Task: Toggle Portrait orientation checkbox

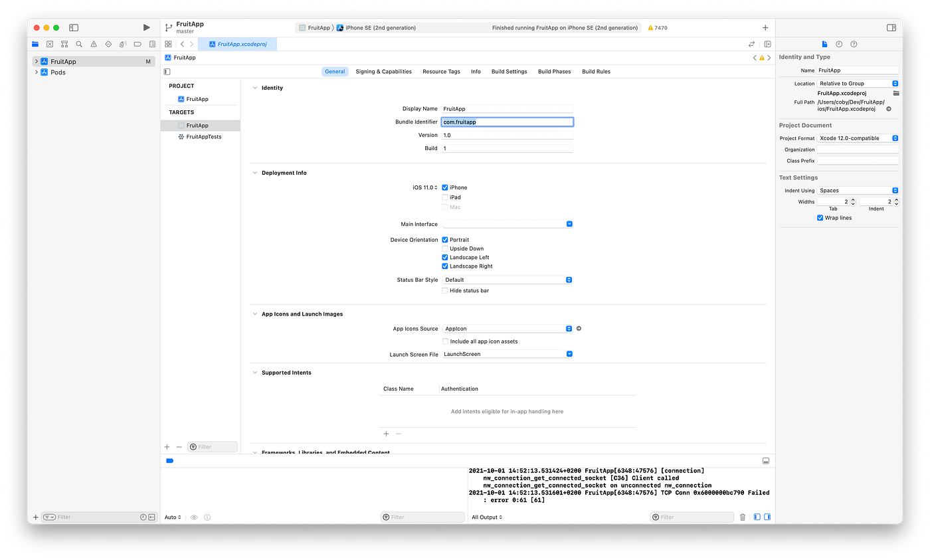Action: (445, 240)
